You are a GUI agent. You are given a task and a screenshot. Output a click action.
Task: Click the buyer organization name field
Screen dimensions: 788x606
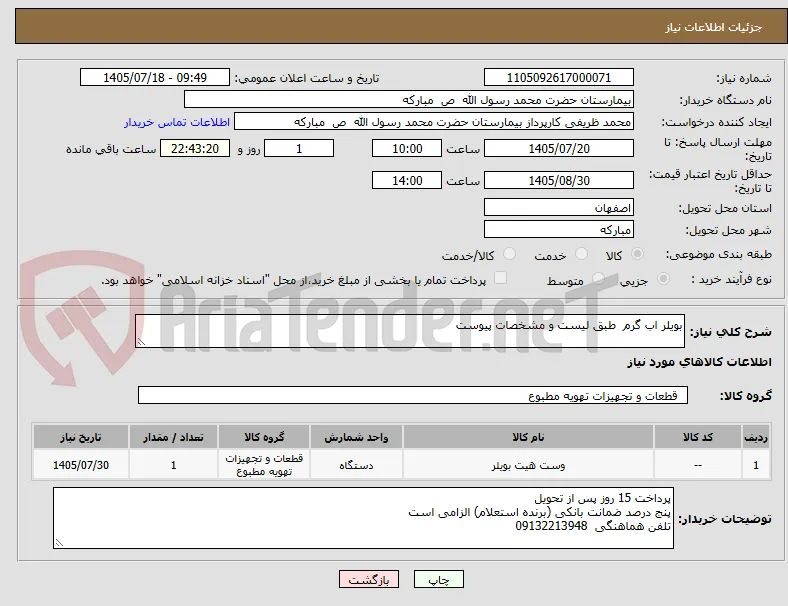(x=409, y=99)
